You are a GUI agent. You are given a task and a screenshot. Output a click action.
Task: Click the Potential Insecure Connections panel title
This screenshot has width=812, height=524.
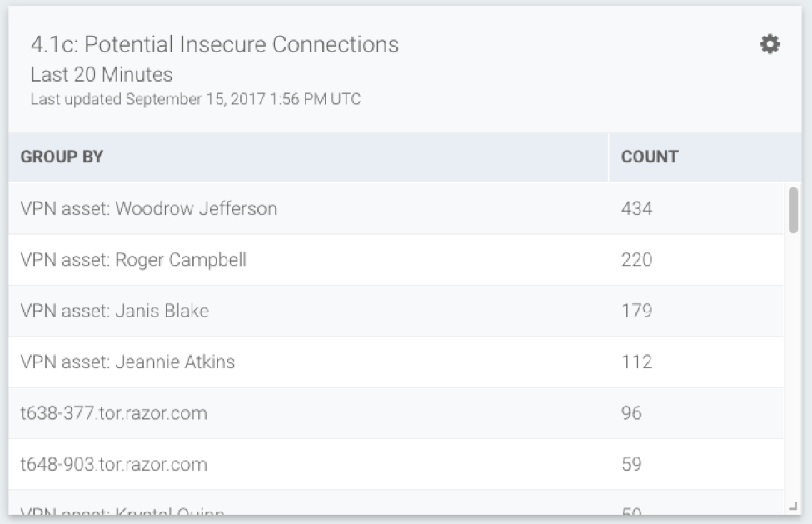(x=215, y=45)
